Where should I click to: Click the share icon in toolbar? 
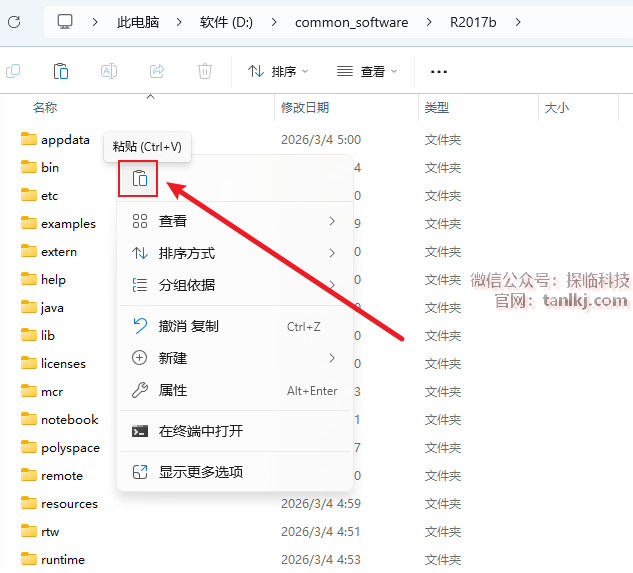pos(157,71)
